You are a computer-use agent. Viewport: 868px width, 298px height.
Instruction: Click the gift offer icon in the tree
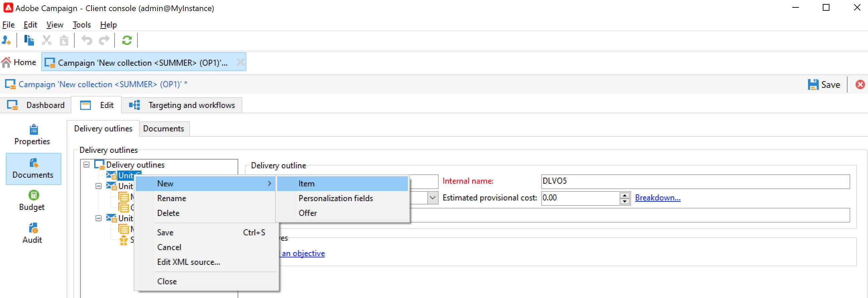(124, 240)
